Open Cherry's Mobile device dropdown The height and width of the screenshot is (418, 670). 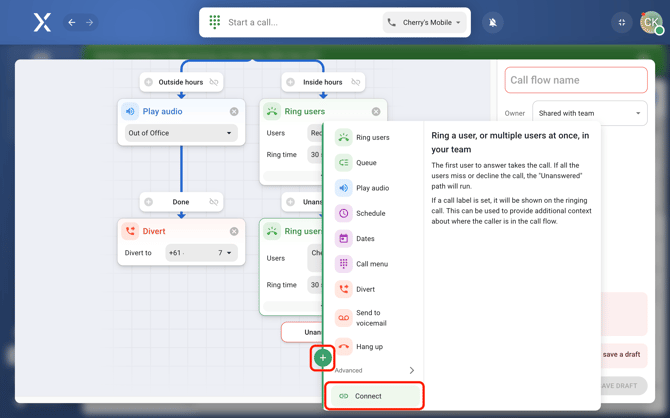425,22
